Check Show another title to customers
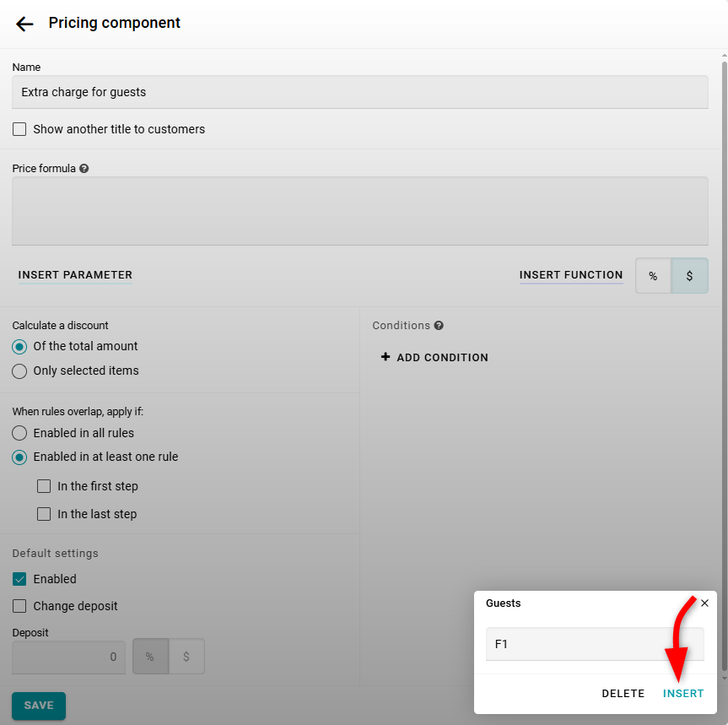Screen dimensions: 728x725 click(x=19, y=130)
